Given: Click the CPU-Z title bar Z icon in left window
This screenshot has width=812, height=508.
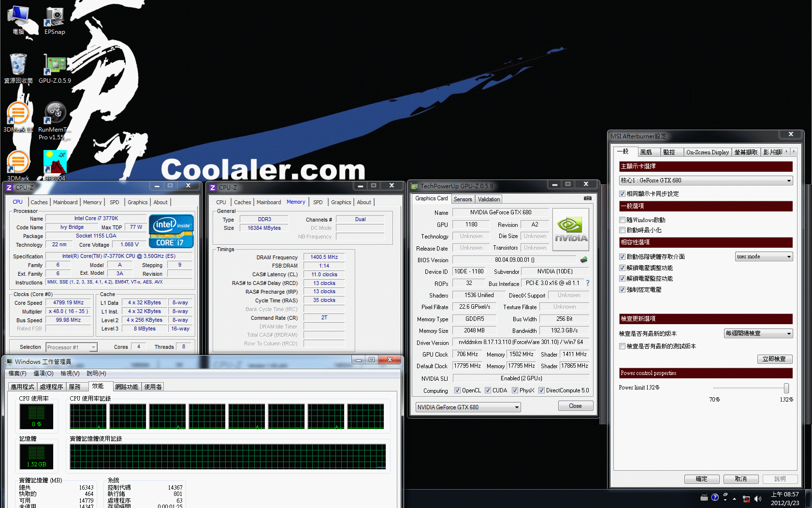Looking at the screenshot, I should [x=9, y=187].
